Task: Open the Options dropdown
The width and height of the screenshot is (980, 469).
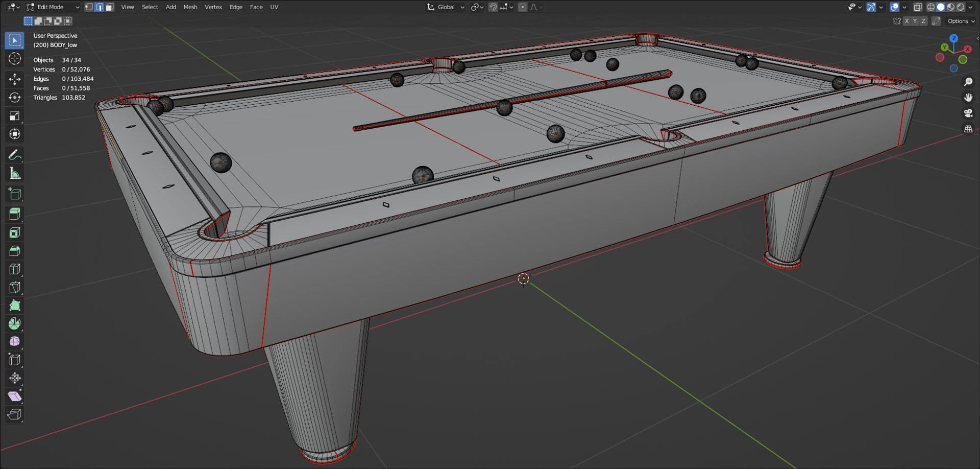Action: pyautogui.click(x=961, y=21)
